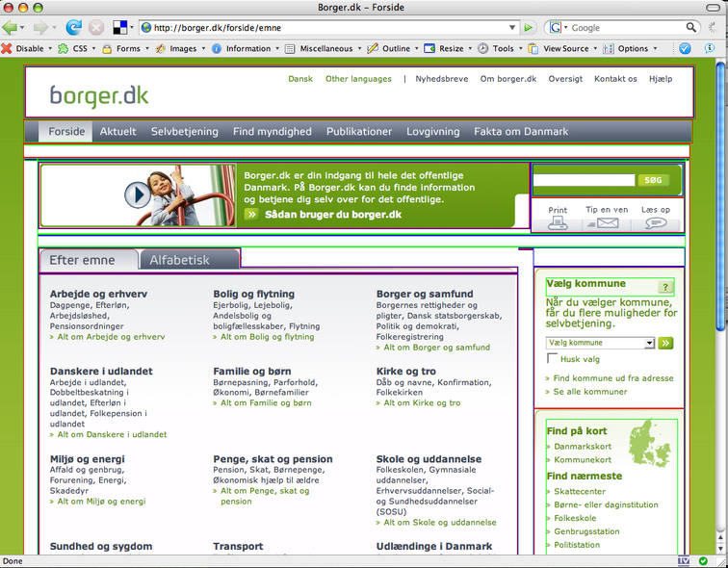
Task: Open the Skattecenter link
Action: pyautogui.click(x=580, y=491)
